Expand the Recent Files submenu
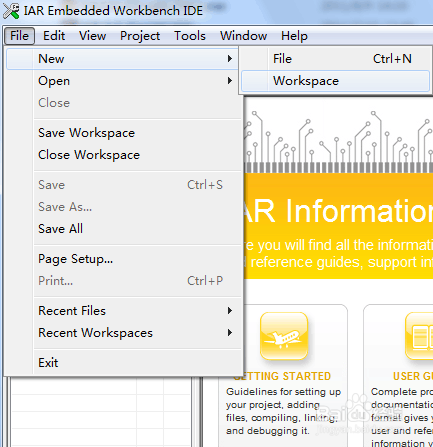Screen dimensions: 433x447 123,311
